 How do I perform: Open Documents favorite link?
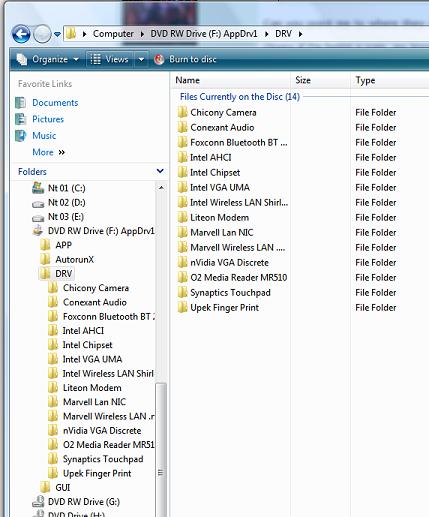pyautogui.click(x=55, y=103)
